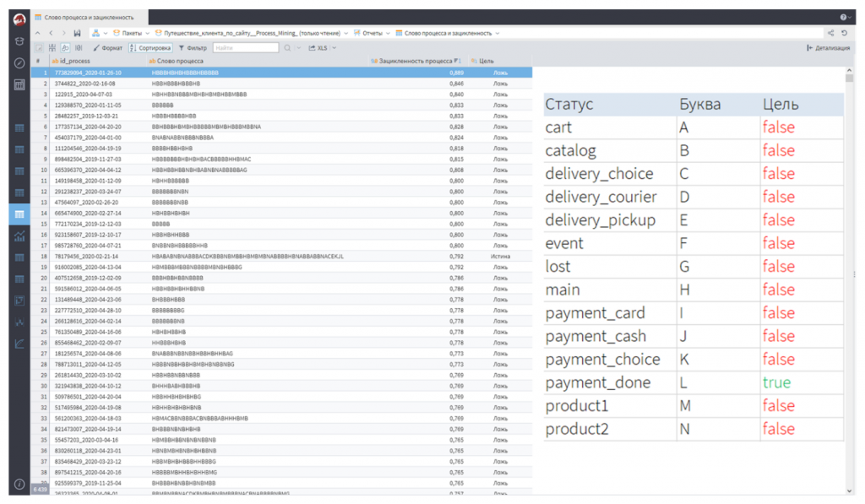The height and width of the screenshot is (504, 865).
Task: Click the Буква header in the legend table
Action: click(699, 104)
